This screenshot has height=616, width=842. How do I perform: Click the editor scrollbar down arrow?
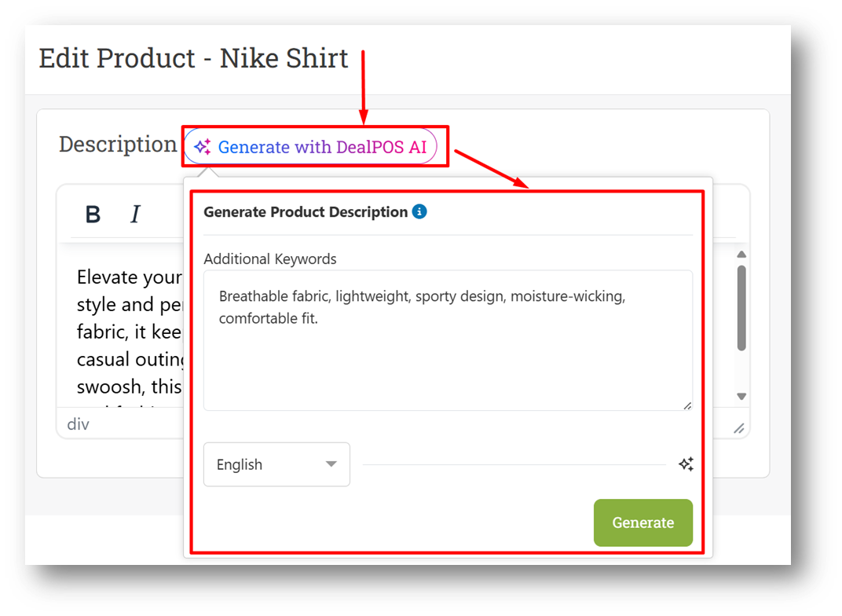coord(741,396)
